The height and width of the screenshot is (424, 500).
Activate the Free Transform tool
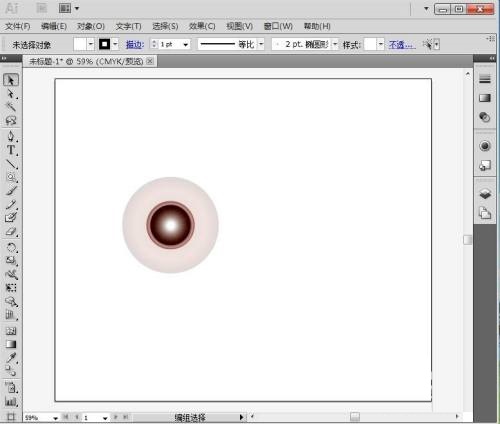pyautogui.click(x=11, y=288)
